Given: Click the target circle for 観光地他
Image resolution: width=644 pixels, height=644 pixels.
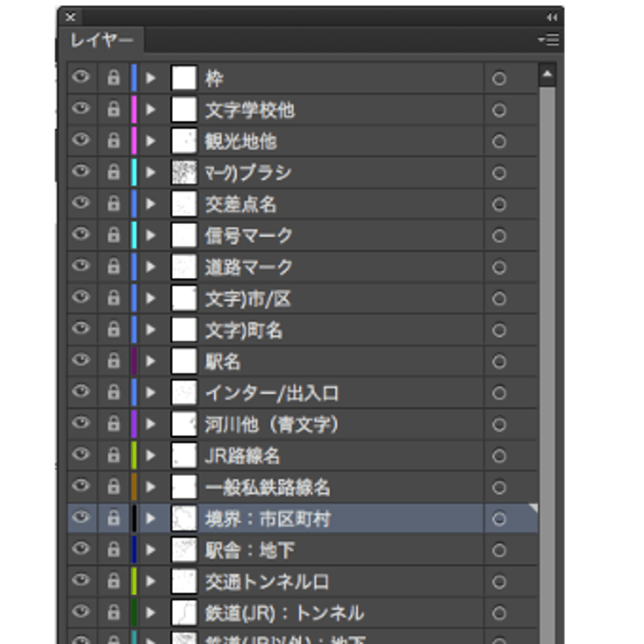Looking at the screenshot, I should 499,141.
